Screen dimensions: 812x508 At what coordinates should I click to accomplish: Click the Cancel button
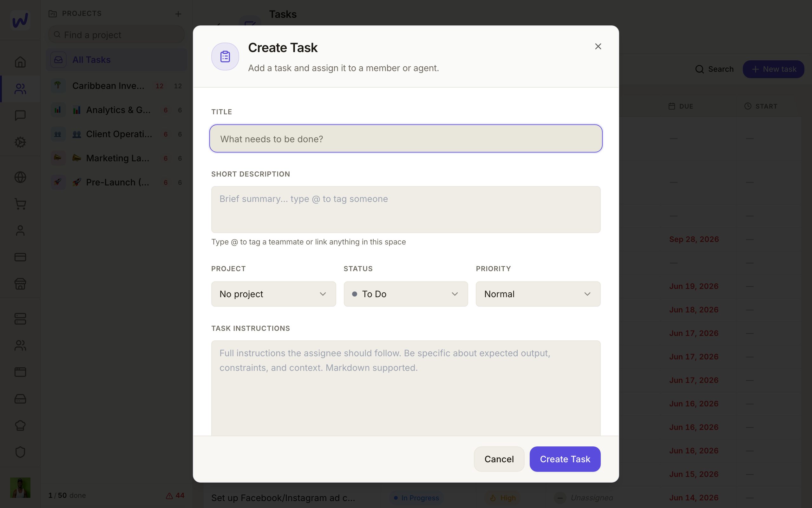pos(499,459)
